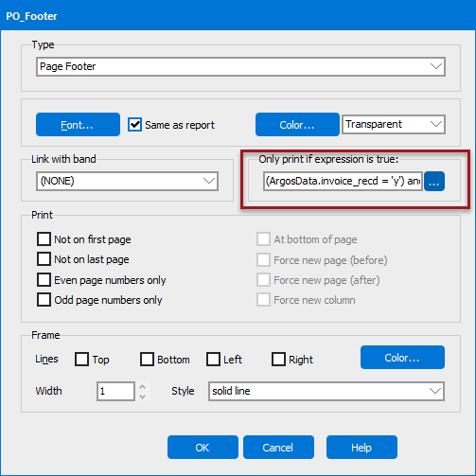This screenshot has height=476, width=476.
Task: Open the Font... dialog button
Action: [x=78, y=125]
